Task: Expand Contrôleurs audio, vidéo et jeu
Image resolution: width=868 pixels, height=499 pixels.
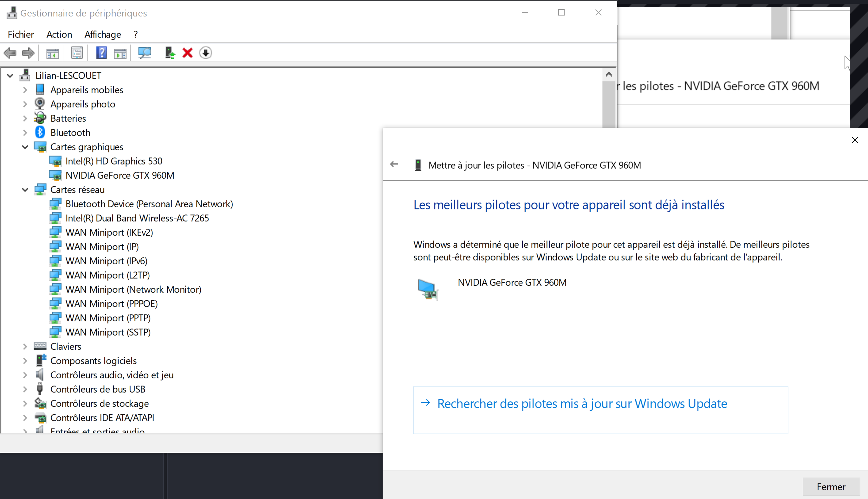Action: [x=25, y=375]
